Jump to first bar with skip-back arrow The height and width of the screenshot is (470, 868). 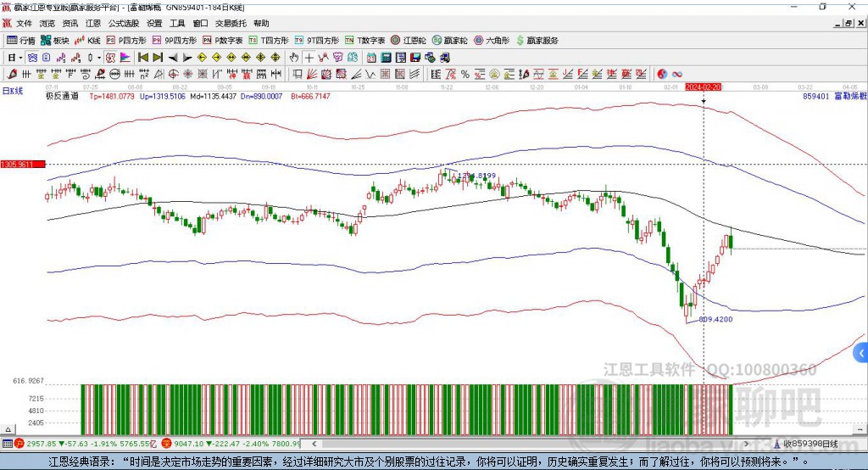pyautogui.click(x=143, y=57)
